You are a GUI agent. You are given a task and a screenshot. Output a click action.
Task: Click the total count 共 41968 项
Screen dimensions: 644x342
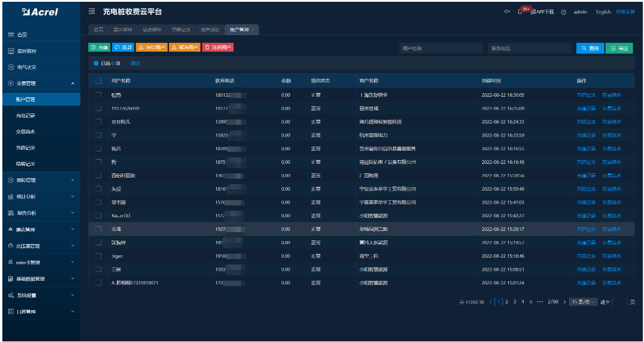[x=471, y=302]
